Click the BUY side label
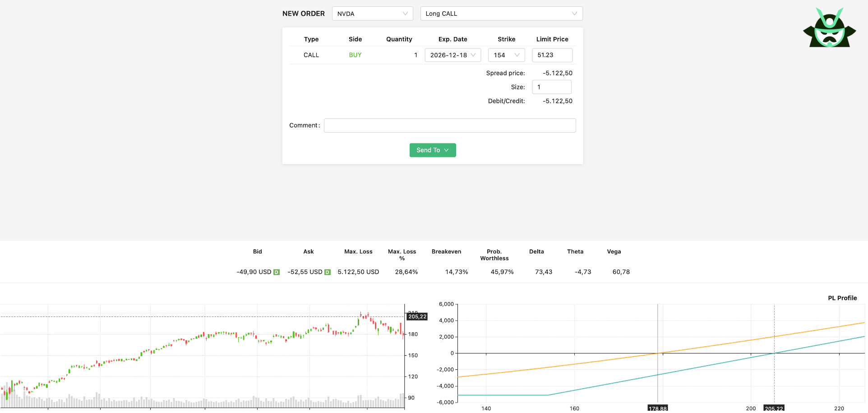 [355, 55]
